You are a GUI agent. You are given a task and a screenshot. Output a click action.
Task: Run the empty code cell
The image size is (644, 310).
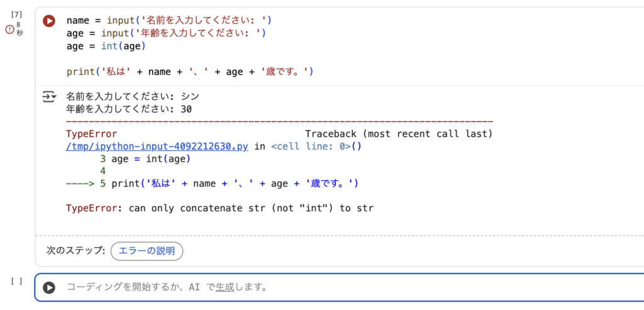pos(49,287)
